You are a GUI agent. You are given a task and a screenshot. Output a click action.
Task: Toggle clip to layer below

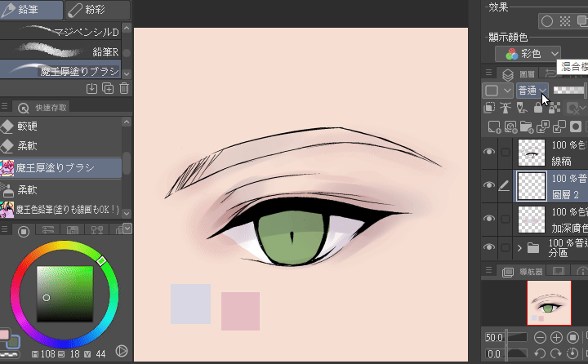tap(489, 108)
